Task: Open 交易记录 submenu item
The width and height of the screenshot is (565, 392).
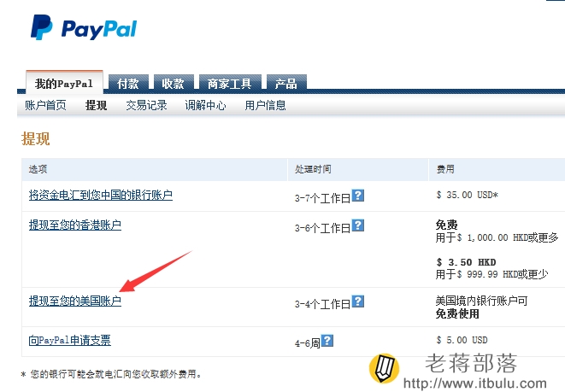Action: pos(147,105)
